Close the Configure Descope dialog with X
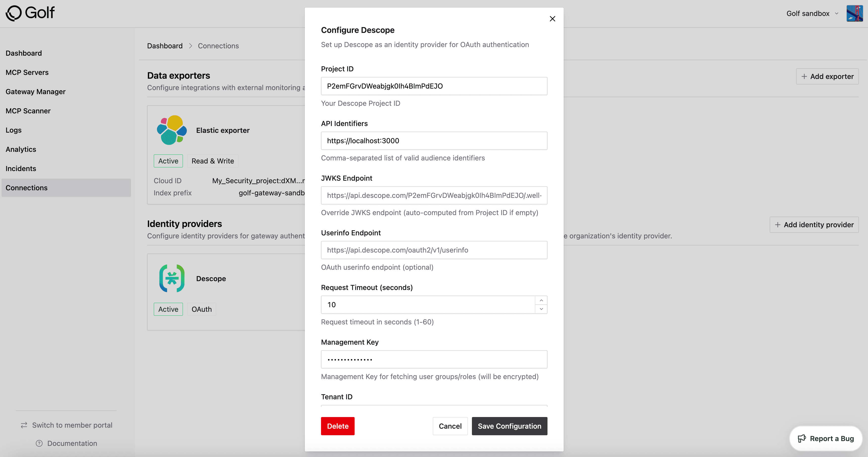The height and width of the screenshot is (457, 868). tap(552, 19)
